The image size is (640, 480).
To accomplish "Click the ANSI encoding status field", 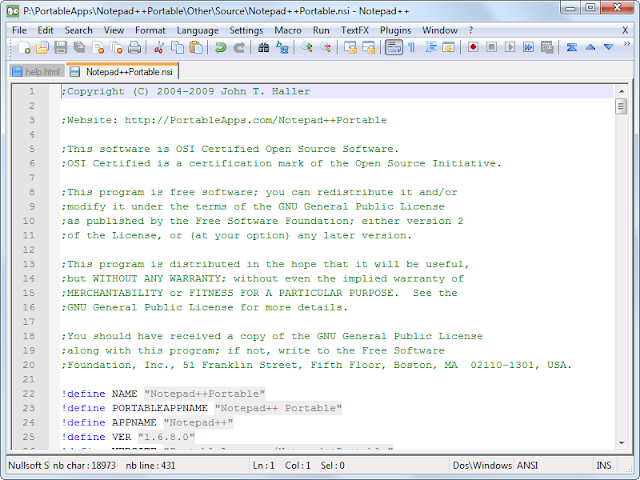I will [x=527, y=465].
